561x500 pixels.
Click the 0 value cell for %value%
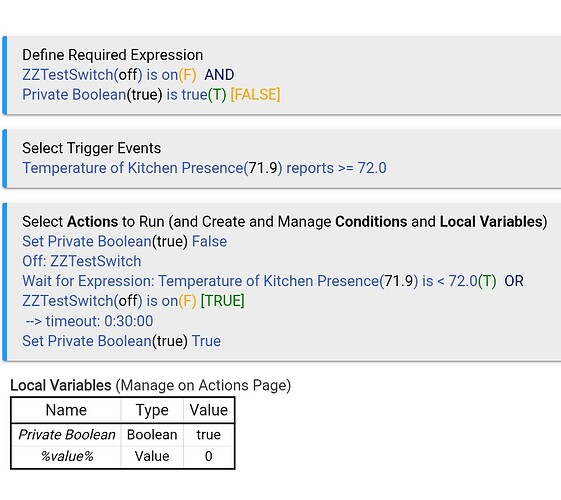(x=209, y=457)
